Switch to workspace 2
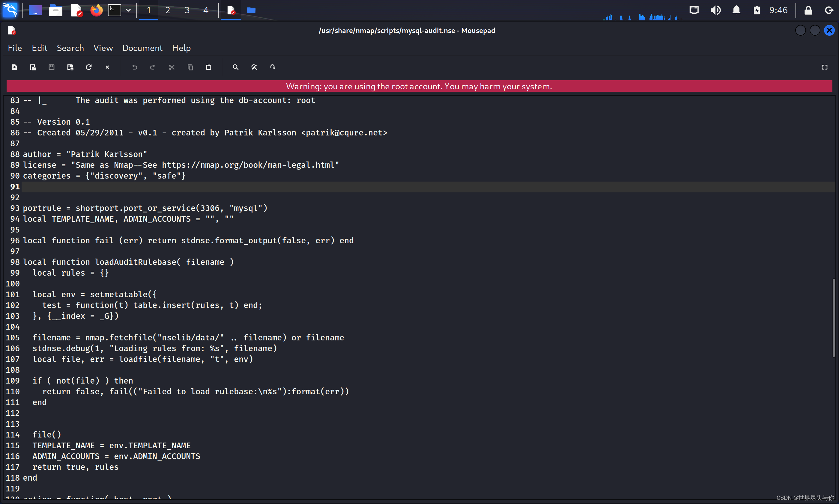This screenshot has height=504, width=839. pyautogui.click(x=168, y=10)
